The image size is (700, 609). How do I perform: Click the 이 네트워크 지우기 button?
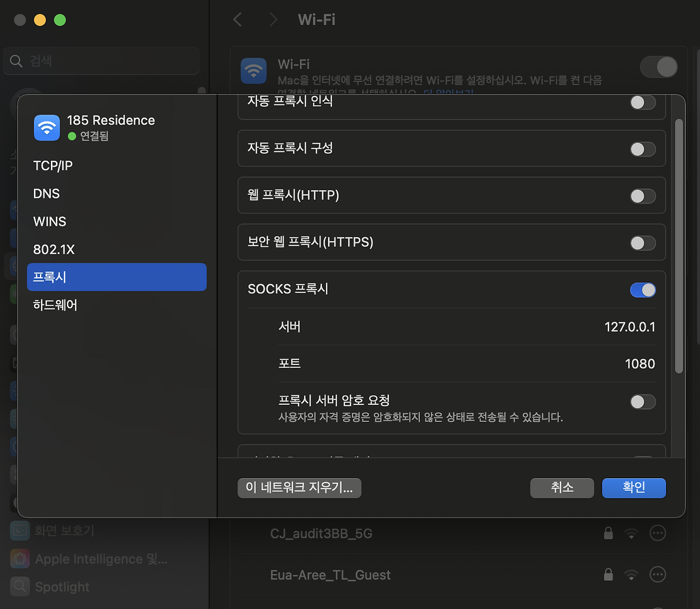[x=299, y=488]
